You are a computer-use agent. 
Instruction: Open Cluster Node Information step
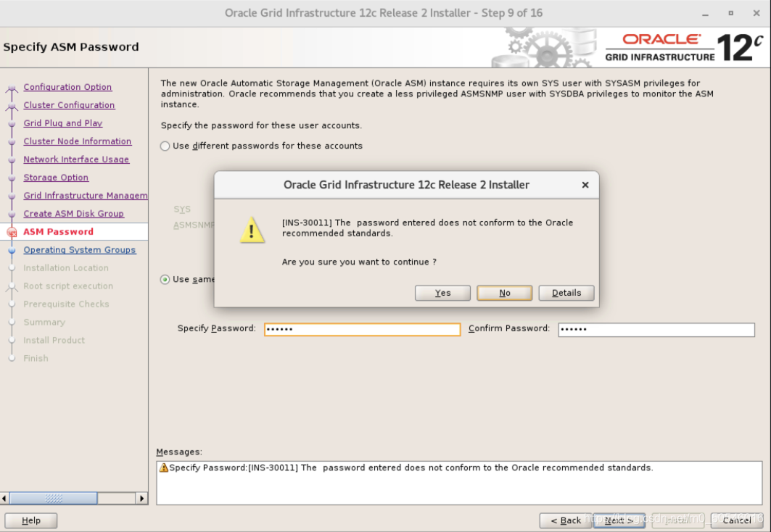pos(78,141)
